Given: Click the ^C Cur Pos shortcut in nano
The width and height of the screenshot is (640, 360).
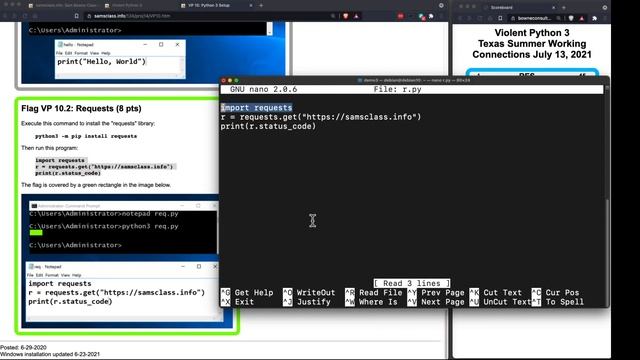Looking at the screenshot, I should point(555,293).
